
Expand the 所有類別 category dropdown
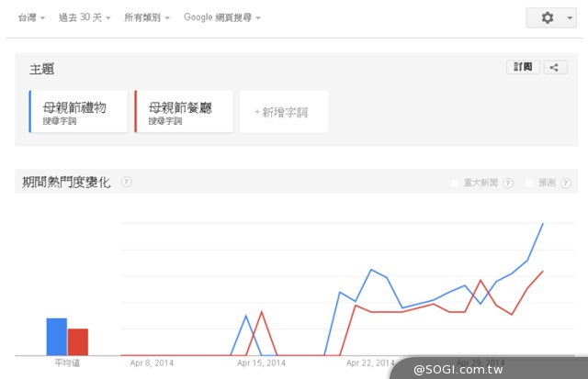[x=146, y=17]
